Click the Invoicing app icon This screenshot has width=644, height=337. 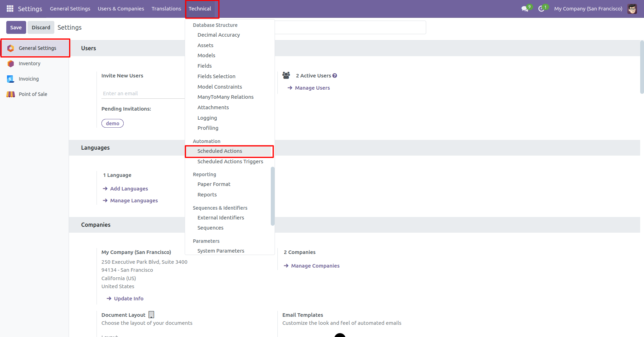pos(11,79)
